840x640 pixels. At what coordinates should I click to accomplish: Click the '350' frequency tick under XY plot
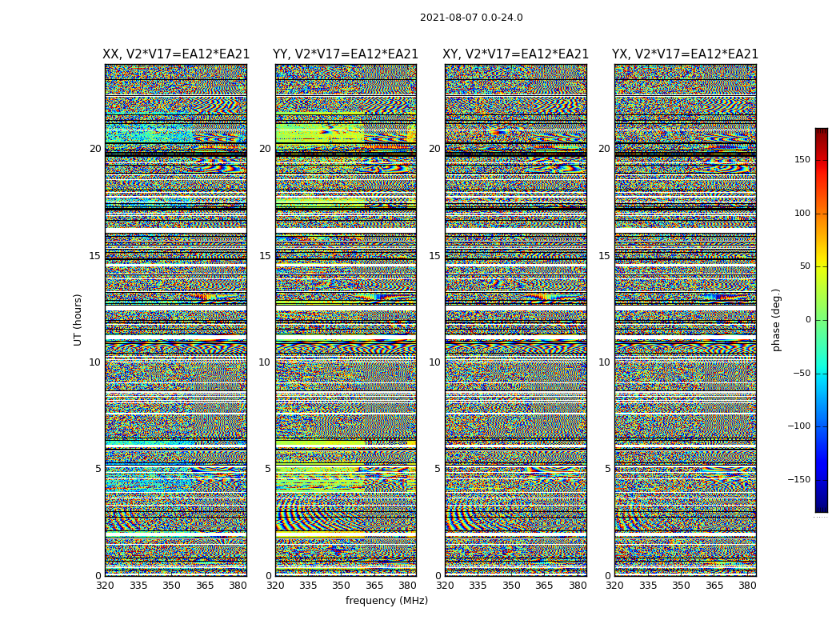(511, 586)
